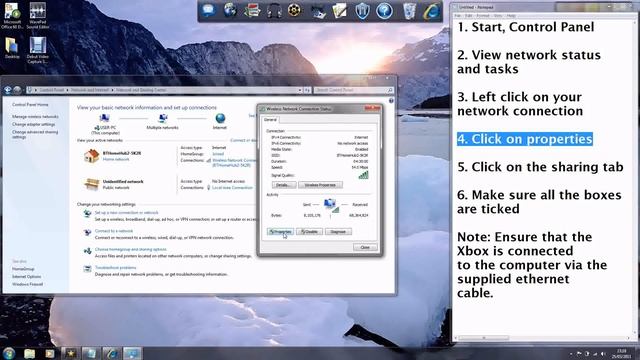The width and height of the screenshot is (640, 360).
Task: Open the Recycle Bin dock icon
Action: pos(409,11)
